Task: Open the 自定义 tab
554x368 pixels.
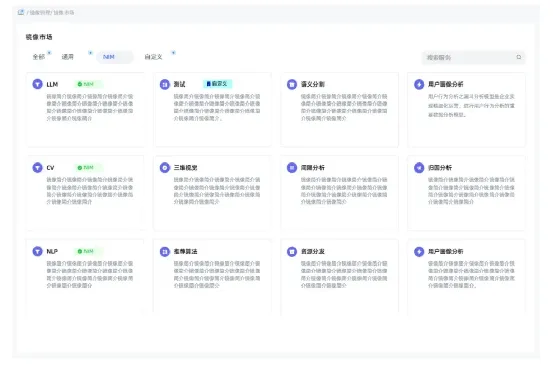Action: click(x=153, y=57)
